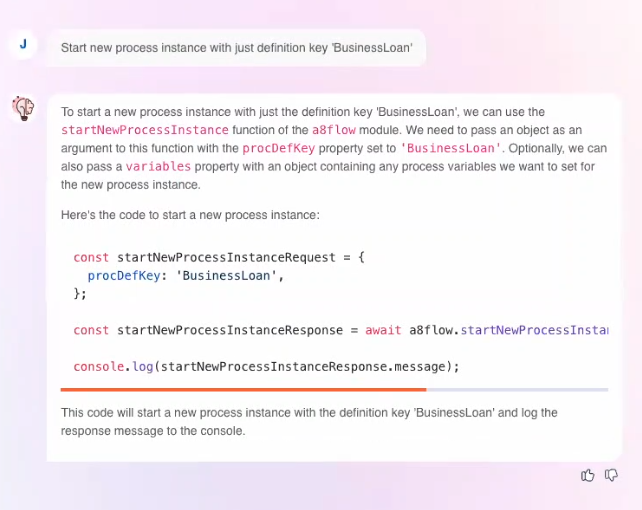The width and height of the screenshot is (642, 510).
Task: Click the procDefKey line in code block
Action: (x=185, y=275)
